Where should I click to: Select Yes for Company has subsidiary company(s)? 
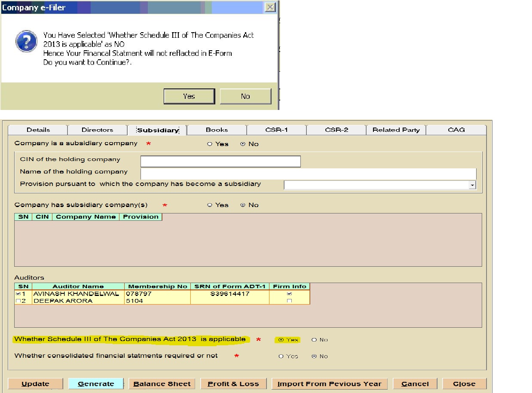pyautogui.click(x=210, y=205)
